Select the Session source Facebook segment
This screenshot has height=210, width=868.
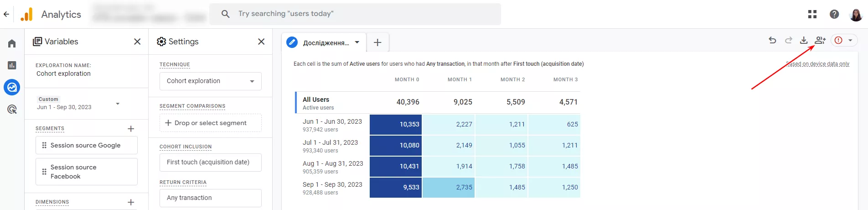coord(87,172)
